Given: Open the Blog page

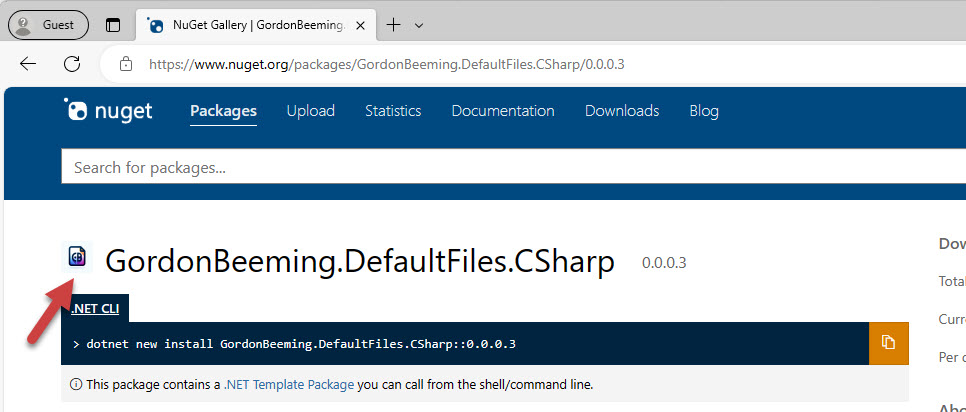Looking at the screenshot, I should tap(704, 111).
